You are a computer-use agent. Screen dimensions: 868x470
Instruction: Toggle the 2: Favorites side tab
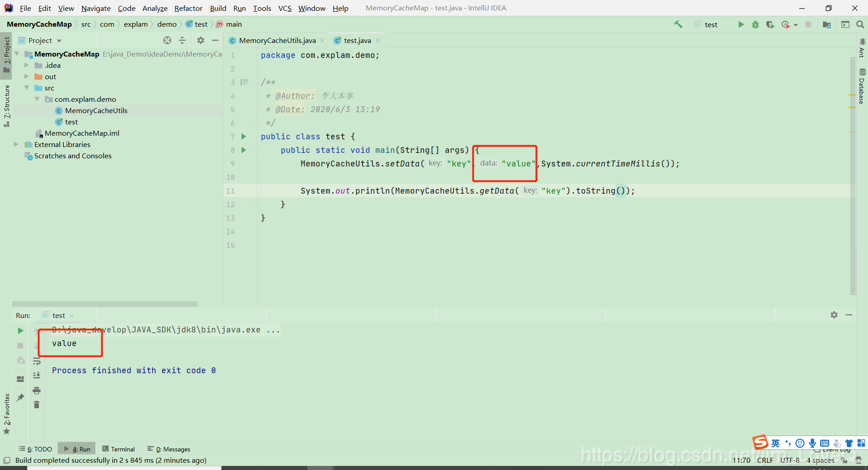tap(6, 414)
